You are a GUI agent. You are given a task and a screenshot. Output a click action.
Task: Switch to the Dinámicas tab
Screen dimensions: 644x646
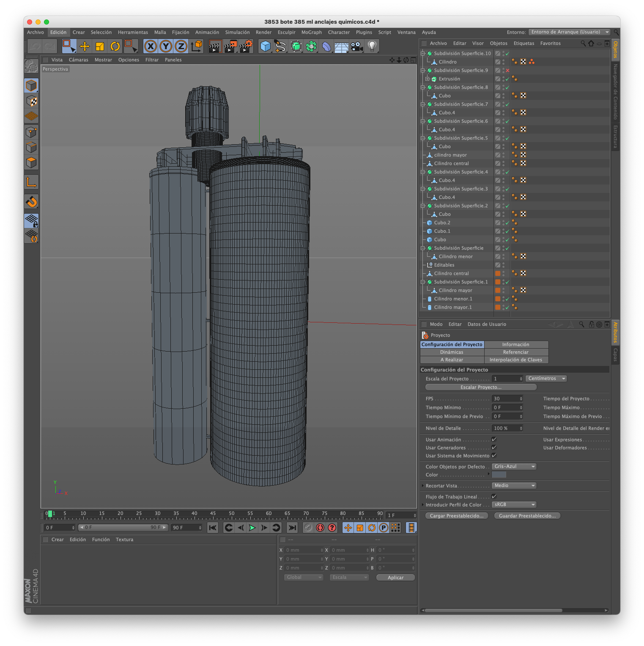[452, 352]
